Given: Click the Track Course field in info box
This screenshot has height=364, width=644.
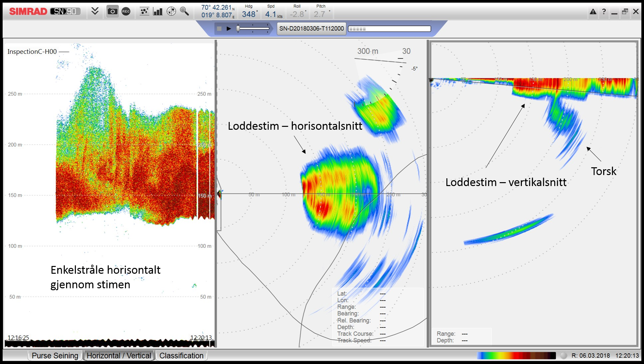Looking at the screenshot, I should (x=362, y=334).
